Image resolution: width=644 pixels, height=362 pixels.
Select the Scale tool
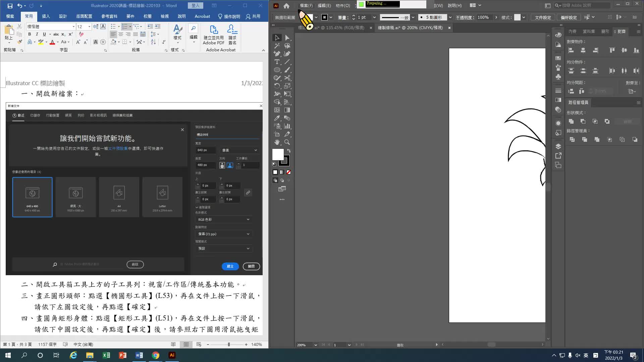287,86
